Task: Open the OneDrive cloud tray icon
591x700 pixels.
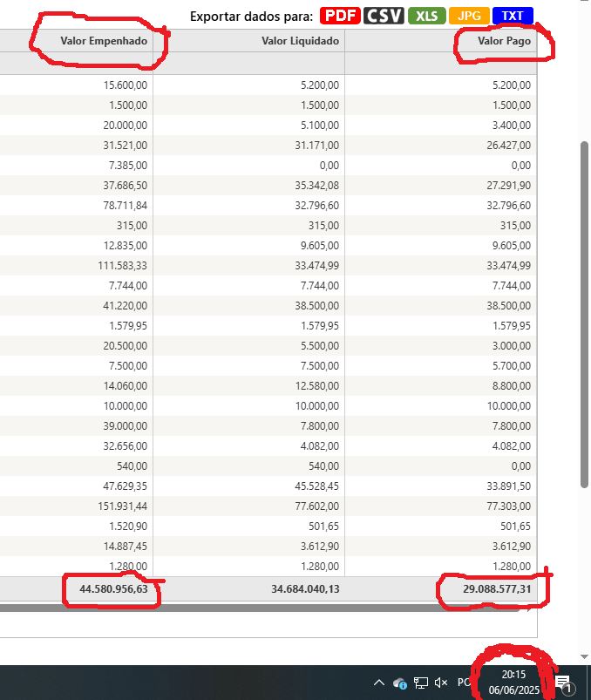Action: coord(400,683)
